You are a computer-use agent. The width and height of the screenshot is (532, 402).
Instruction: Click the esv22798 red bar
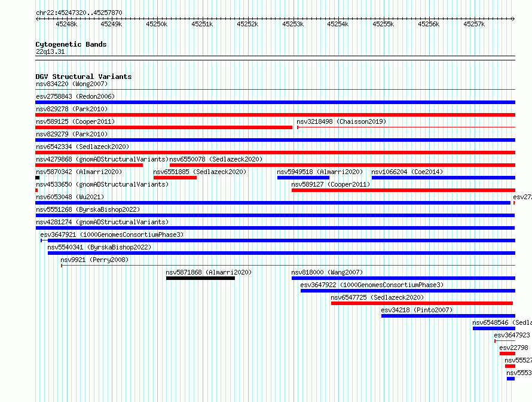point(507,354)
